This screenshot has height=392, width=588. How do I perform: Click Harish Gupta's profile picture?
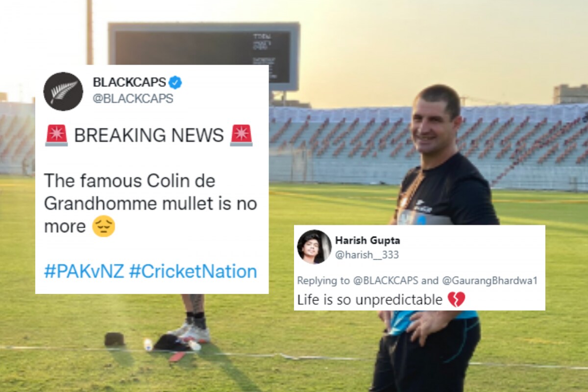coord(314,246)
